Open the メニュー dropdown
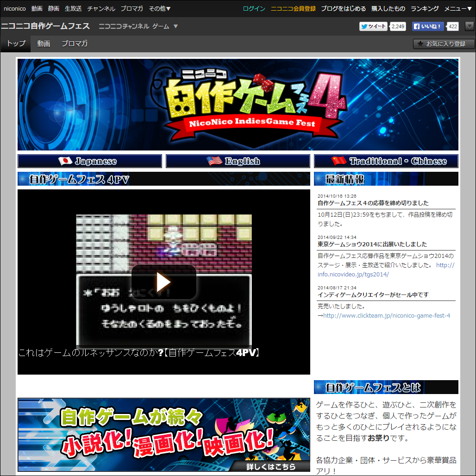This screenshot has width=476, height=476. [x=458, y=8]
